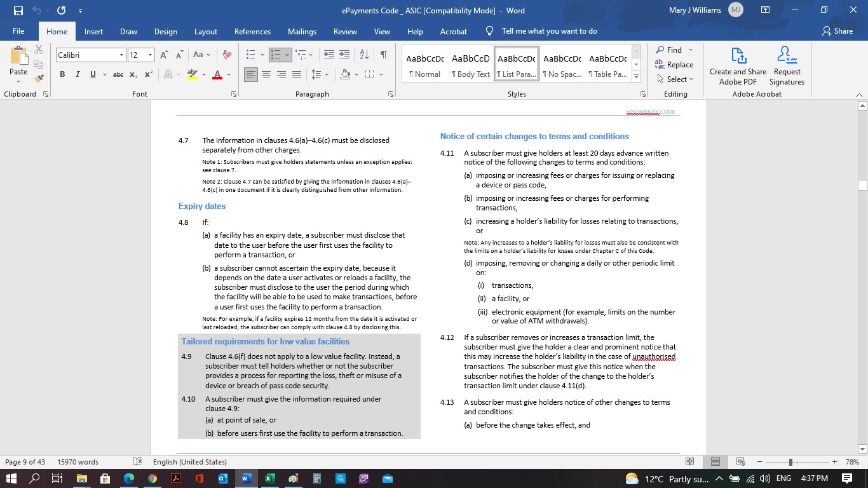
Task: Center align the paragraph
Action: 266,74
